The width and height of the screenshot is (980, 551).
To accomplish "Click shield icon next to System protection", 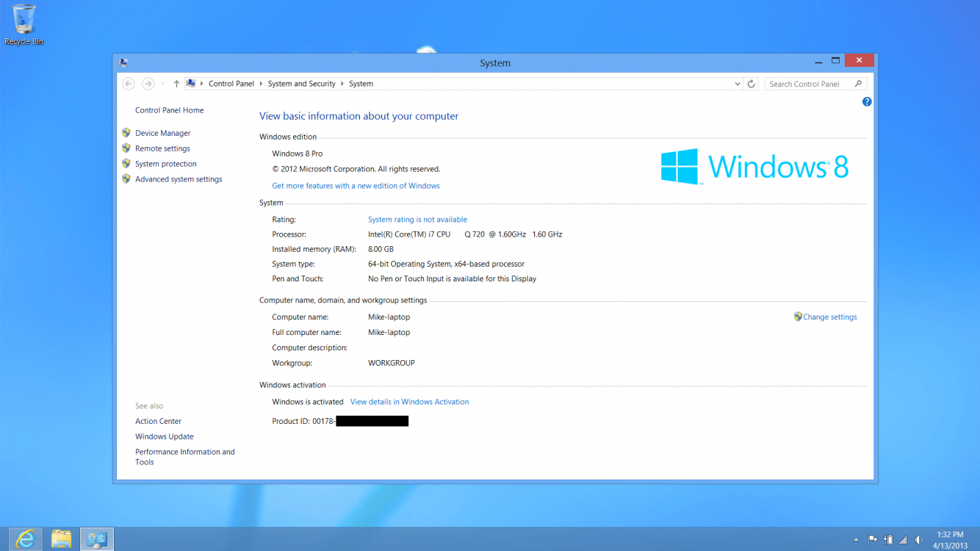I will pyautogui.click(x=126, y=164).
